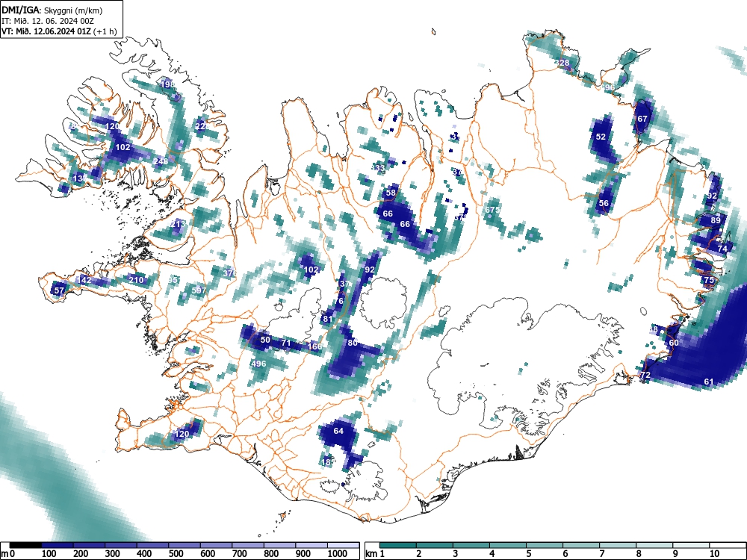Image resolution: width=747 pixels, height=560 pixels.
Task: Click the visibility value '58' in the north
Action: pos(391,193)
